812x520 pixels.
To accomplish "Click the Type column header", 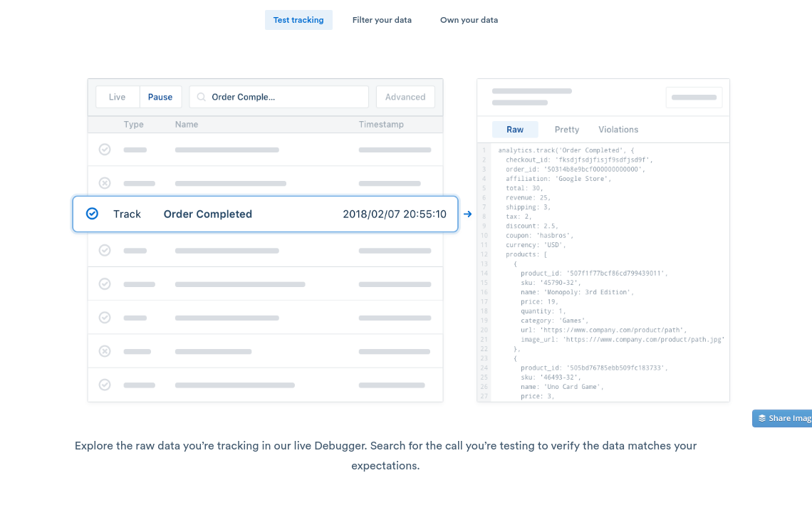I will click(133, 125).
